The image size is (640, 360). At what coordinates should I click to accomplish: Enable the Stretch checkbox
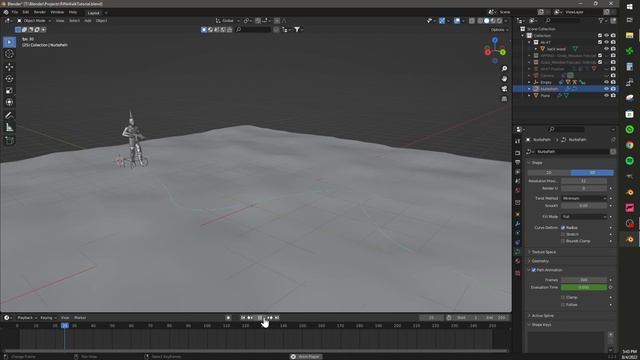(563, 234)
